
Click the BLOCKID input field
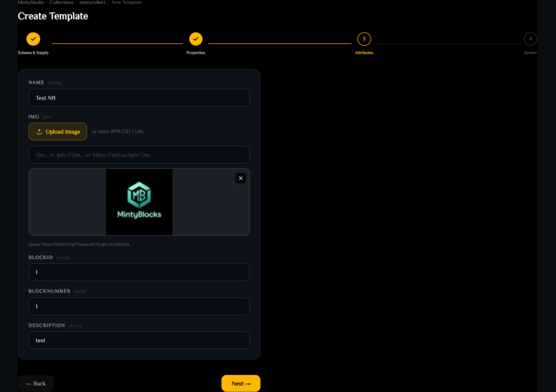(139, 272)
